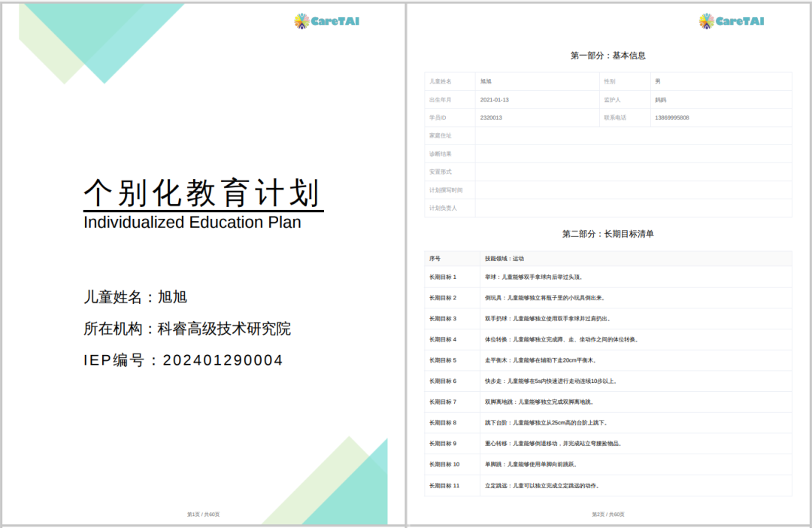Click the empty 计划负责人 field
Image resolution: width=812 pixels, height=528 pixels.
coord(633,208)
